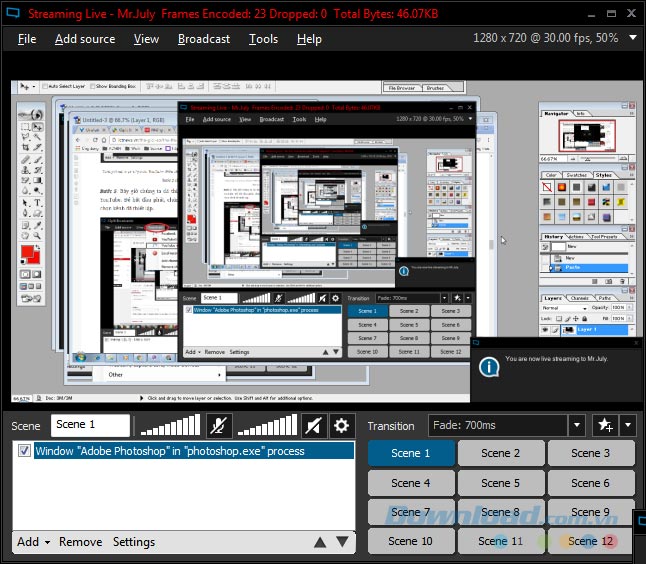Switch to the Channels tab in Photoshop
646x564 pixels.
click(580, 298)
